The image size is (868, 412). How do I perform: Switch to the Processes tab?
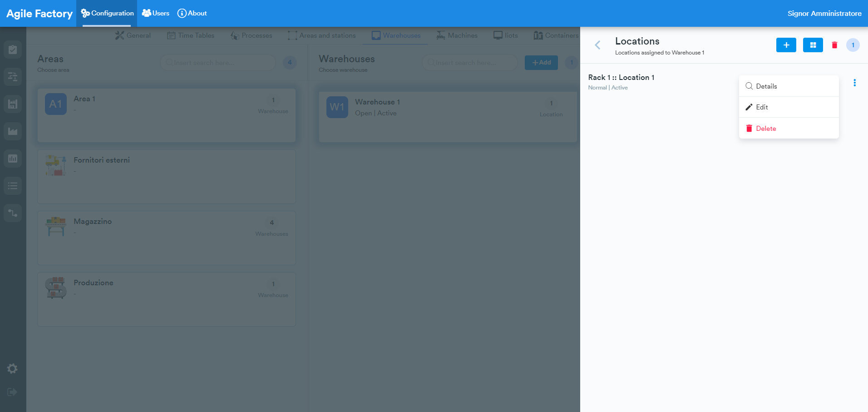click(x=252, y=35)
